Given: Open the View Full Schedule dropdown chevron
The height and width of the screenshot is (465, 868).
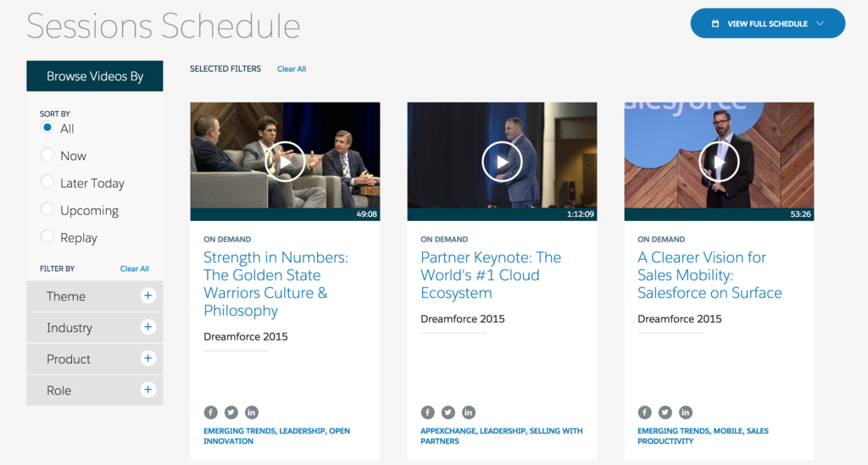Looking at the screenshot, I should [x=821, y=24].
